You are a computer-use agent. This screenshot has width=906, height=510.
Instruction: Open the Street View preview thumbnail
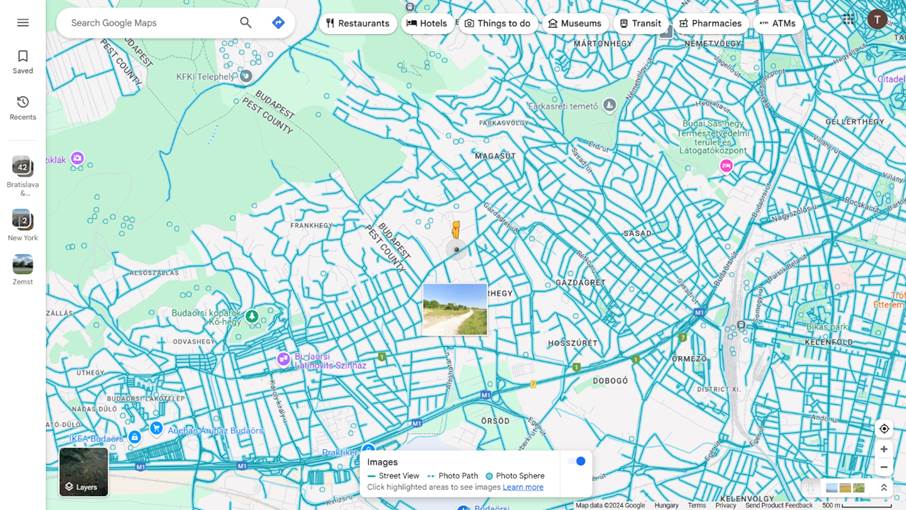point(455,309)
